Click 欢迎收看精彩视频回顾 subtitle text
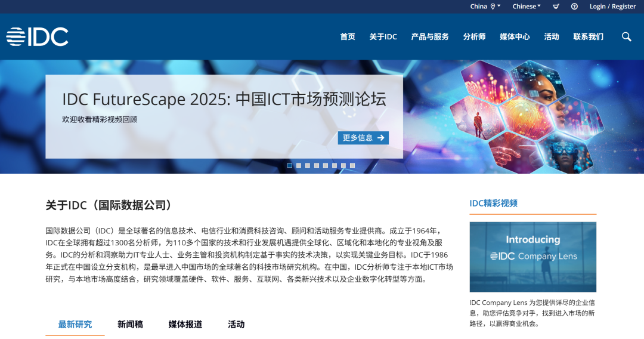644x339 pixels. point(100,119)
